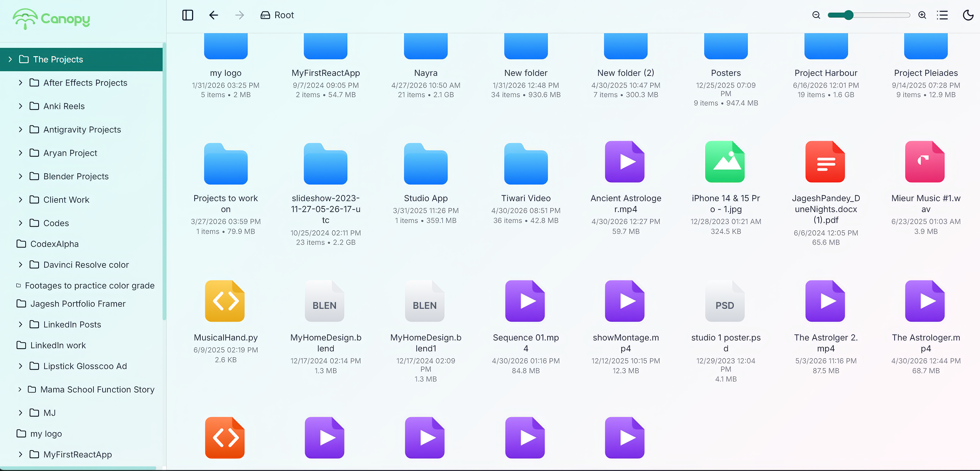980x471 pixels.
Task: Select Ancient Astrologer.mp4 video icon
Action: click(625, 162)
